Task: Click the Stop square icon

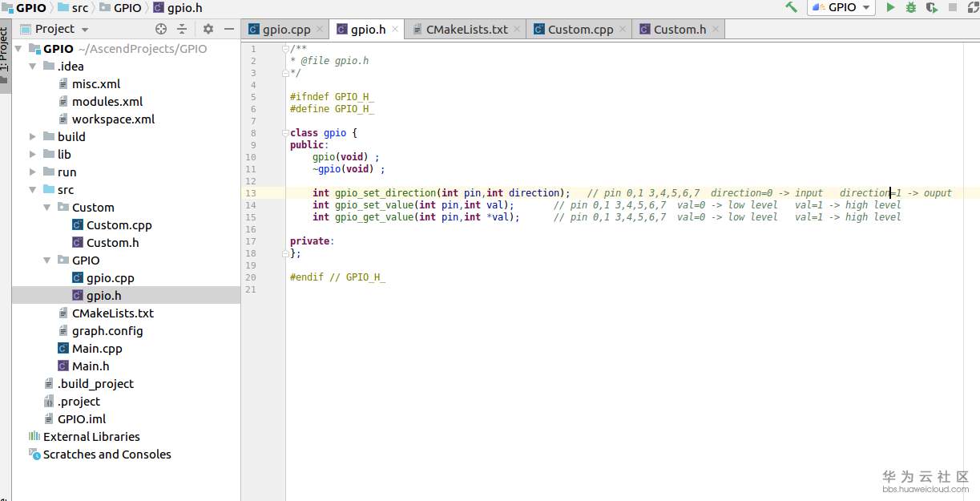Action: (953, 7)
